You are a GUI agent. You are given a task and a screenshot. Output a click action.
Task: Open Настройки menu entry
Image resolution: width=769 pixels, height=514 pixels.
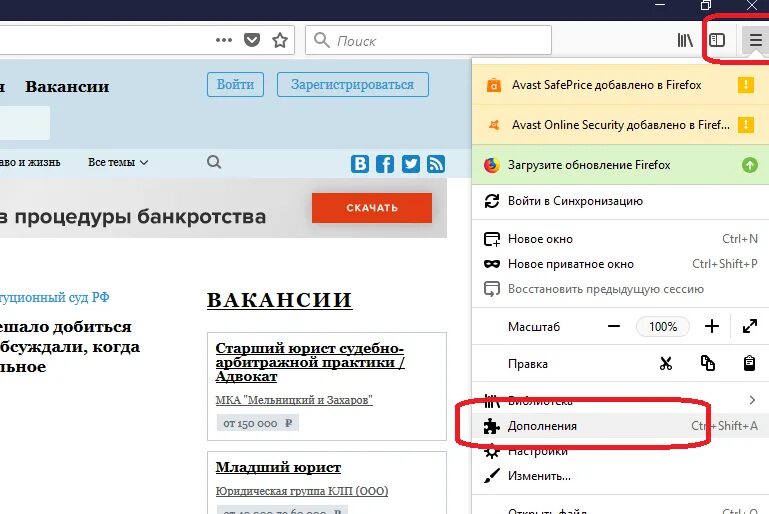click(x=620, y=451)
